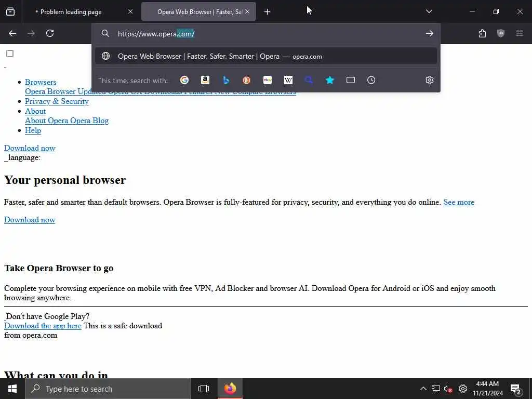Use the blue magnifier search engine
This screenshot has width=532, height=399.
pos(309,80)
